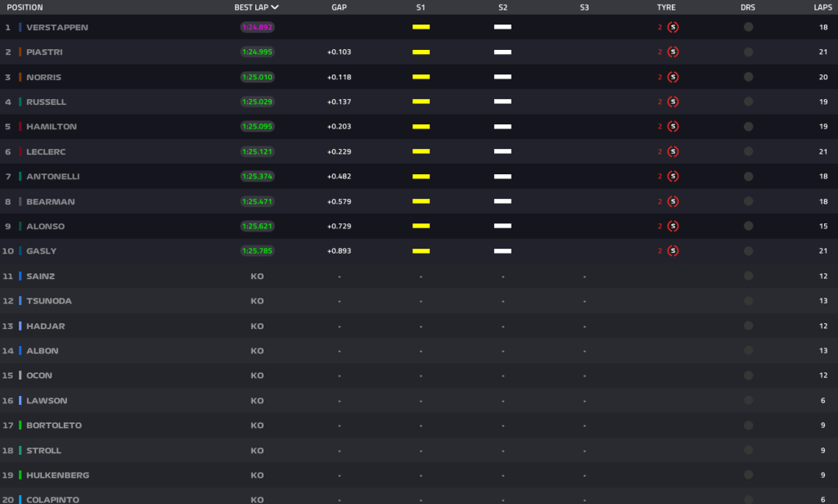The image size is (838, 504).
Task: Click Leclerc's DRS indicator dot
Action: [748, 151]
